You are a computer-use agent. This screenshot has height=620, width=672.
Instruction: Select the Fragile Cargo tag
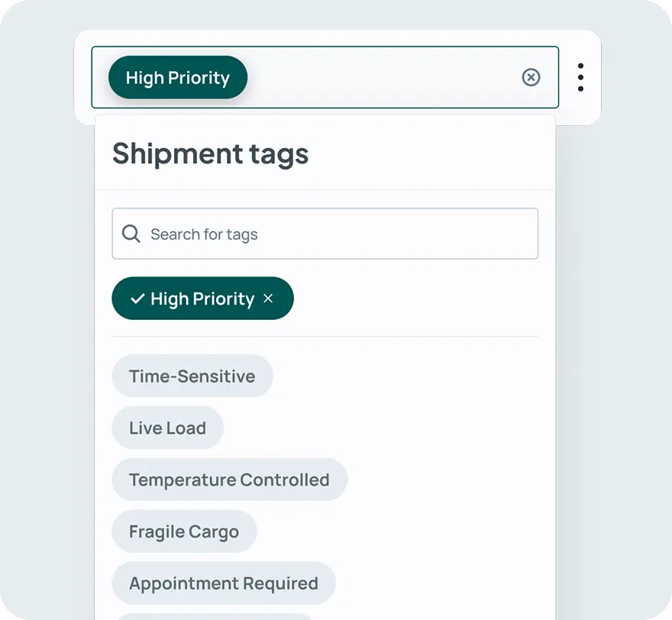(184, 531)
